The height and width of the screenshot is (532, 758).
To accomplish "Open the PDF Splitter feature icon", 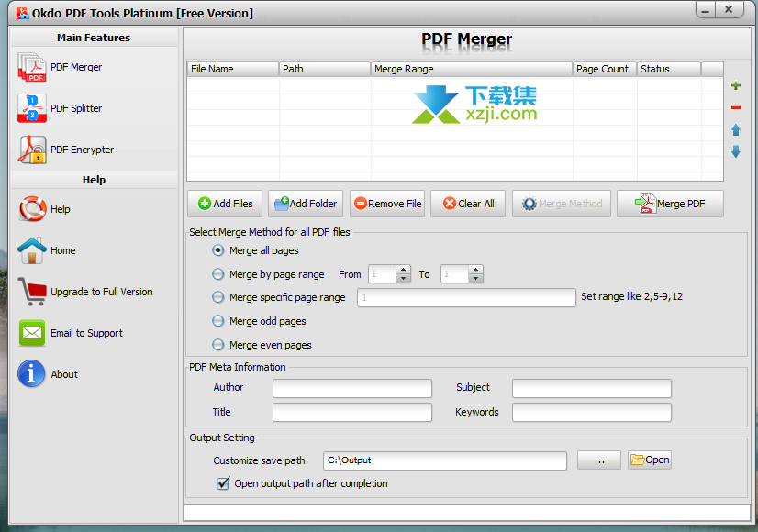I will point(32,108).
